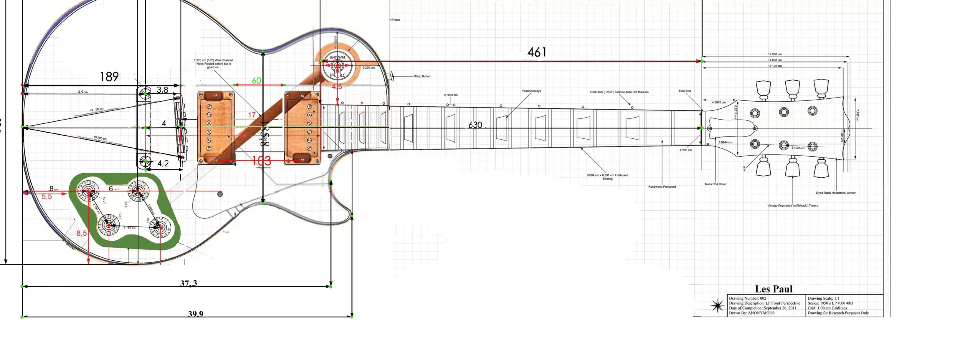Click the red '5,5' dimension label

point(47,197)
